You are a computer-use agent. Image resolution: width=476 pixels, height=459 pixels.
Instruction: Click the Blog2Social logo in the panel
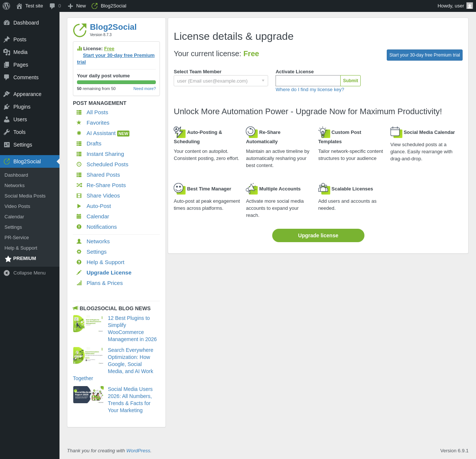click(80, 30)
